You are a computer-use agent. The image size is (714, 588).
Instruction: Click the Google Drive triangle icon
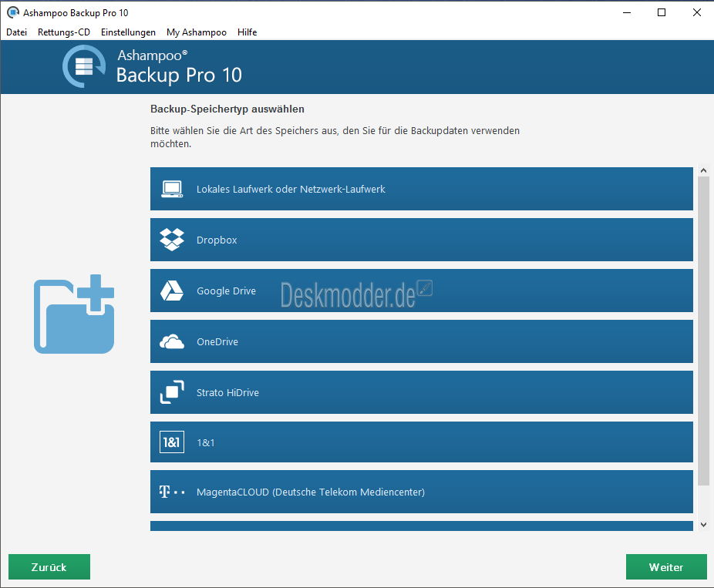[x=172, y=291]
